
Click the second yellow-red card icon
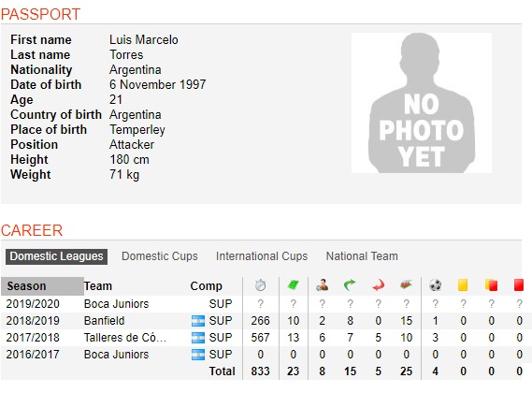click(491, 285)
